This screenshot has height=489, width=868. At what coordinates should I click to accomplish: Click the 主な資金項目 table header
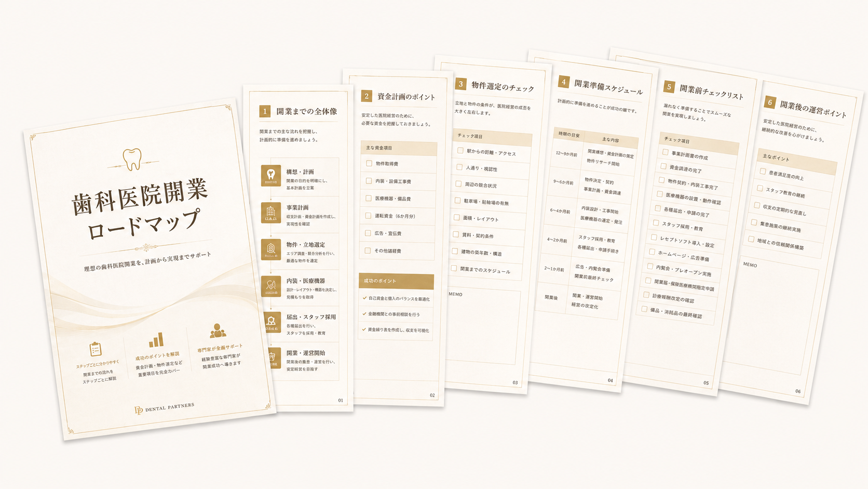tap(399, 148)
